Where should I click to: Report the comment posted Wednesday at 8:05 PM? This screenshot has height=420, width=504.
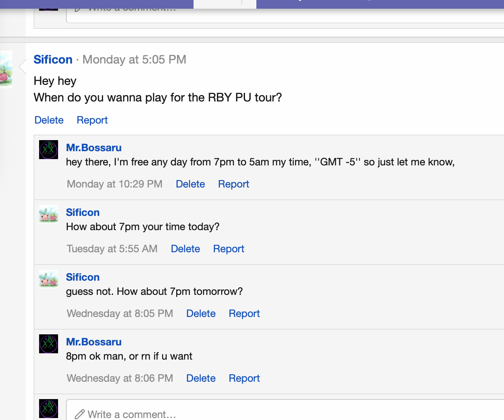tap(244, 313)
